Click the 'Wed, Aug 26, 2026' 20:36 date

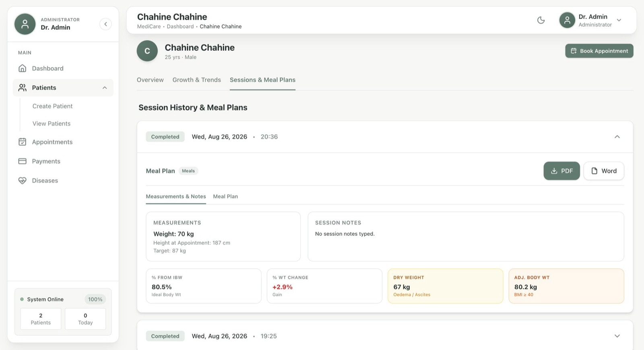tap(219, 137)
